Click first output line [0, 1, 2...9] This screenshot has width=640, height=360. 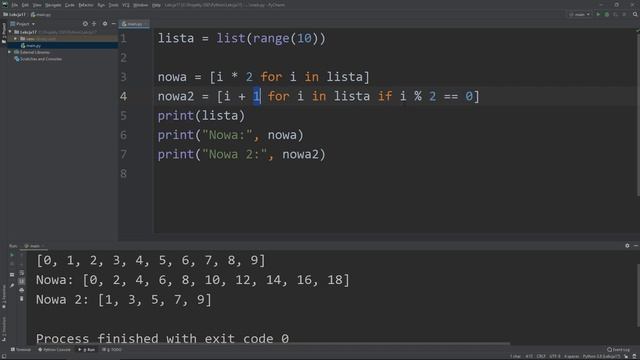click(151, 260)
